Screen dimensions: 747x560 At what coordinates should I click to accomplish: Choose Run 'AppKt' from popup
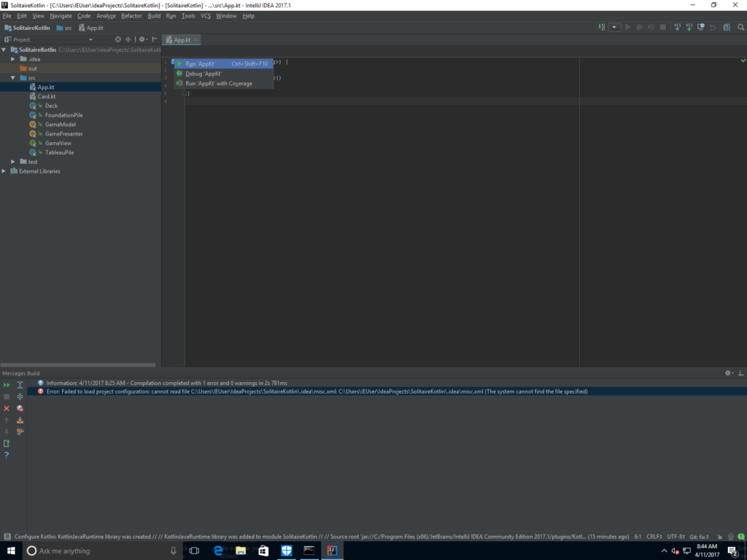[223, 64]
